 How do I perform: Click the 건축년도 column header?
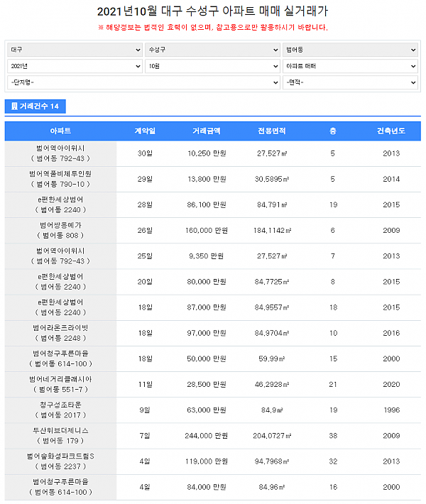coord(391,131)
